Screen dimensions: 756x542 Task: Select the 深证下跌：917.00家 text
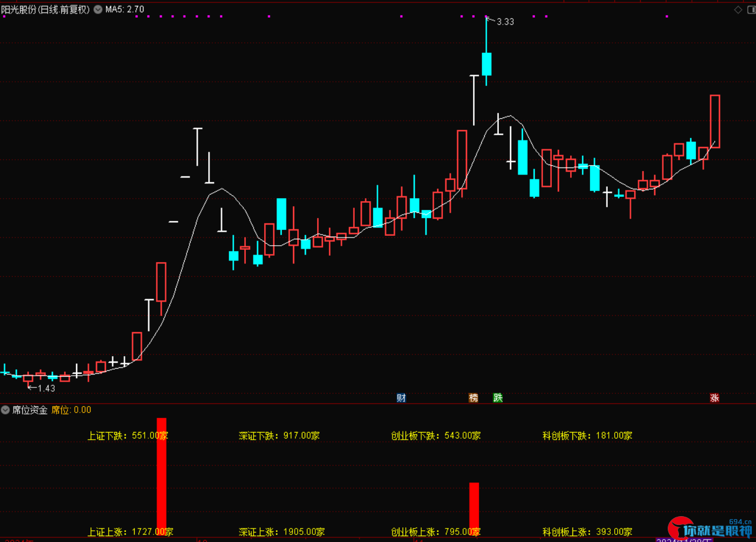[279, 436]
